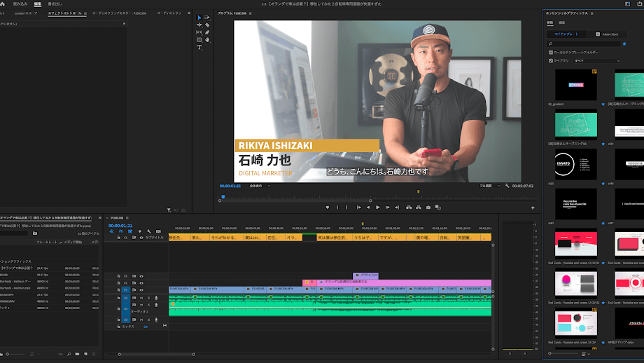Click the Export Frame camera icon
644x363 pixels.
pyautogui.click(x=428, y=207)
